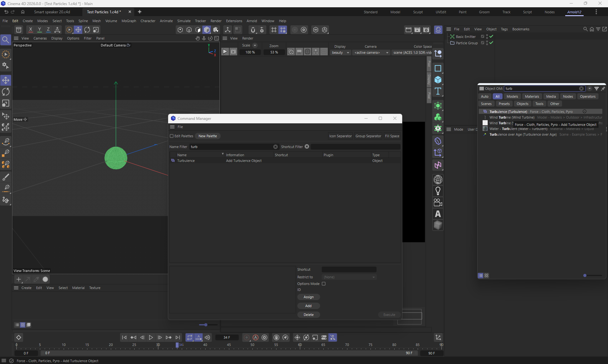The width and height of the screenshot is (608, 364).
Task: Select the Scale tool in left toolbar
Action: click(x=6, y=103)
